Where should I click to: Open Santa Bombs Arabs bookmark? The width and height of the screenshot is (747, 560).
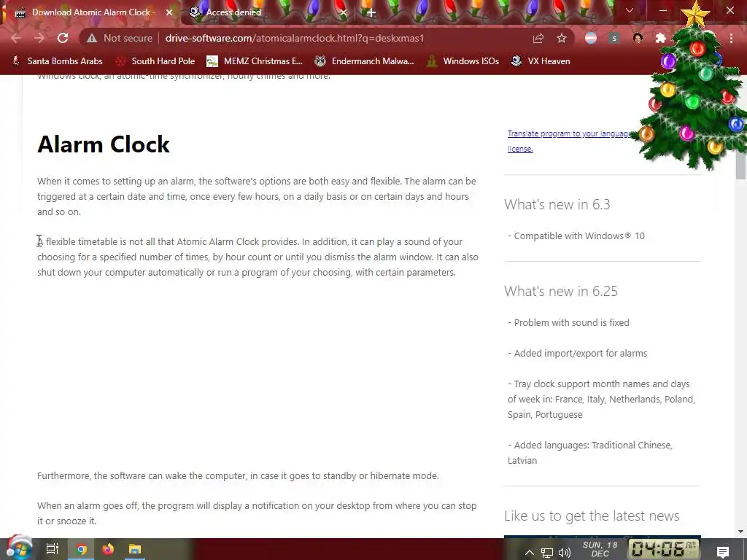57,61
